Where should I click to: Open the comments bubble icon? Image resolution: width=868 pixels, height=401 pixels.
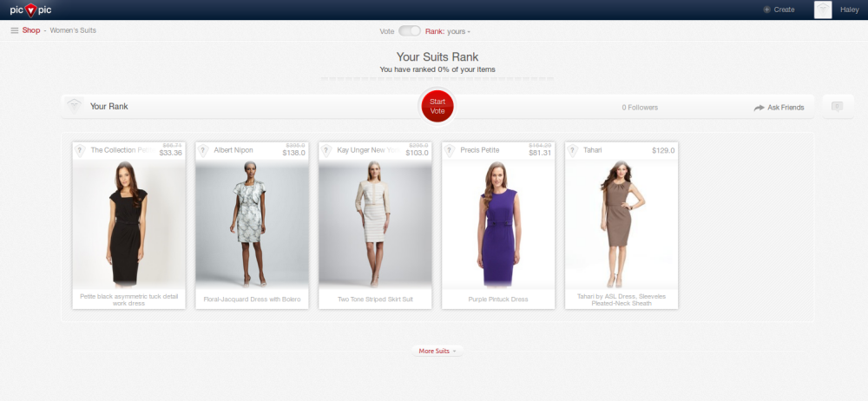coord(837,107)
